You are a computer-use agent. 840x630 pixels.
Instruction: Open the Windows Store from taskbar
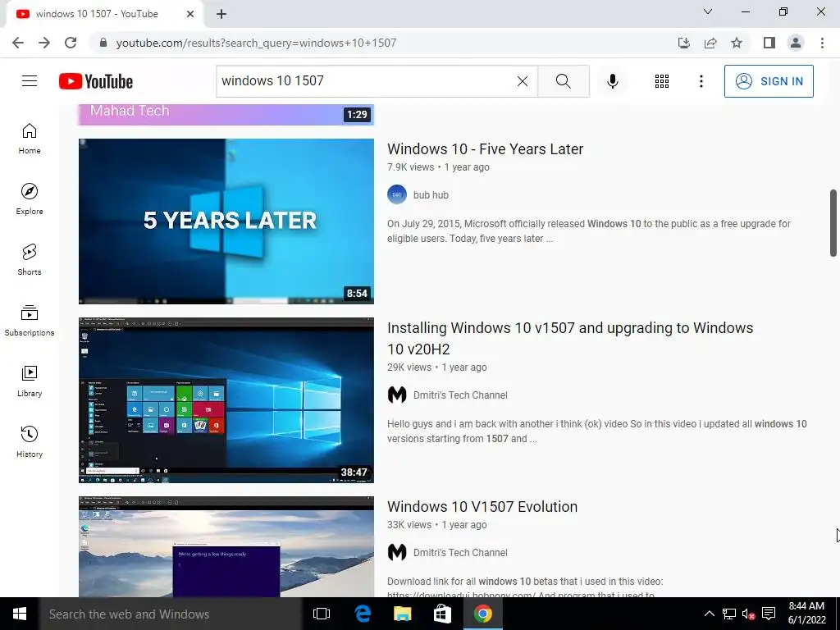coord(442,614)
